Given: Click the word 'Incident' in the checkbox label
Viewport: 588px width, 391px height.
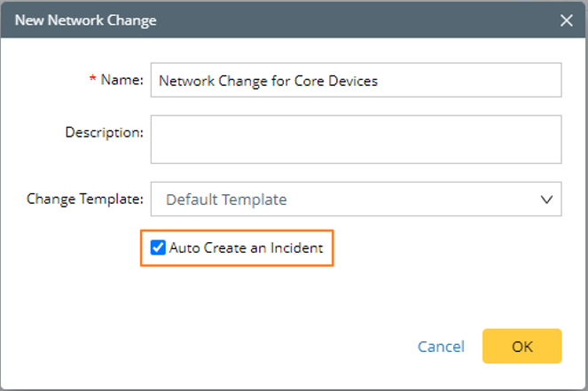Looking at the screenshot, I should coord(296,248).
